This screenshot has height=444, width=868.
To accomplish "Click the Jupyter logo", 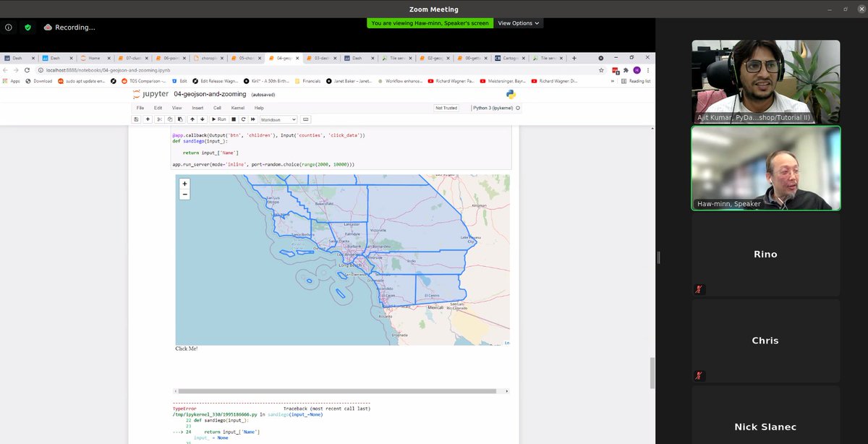I will coord(150,94).
